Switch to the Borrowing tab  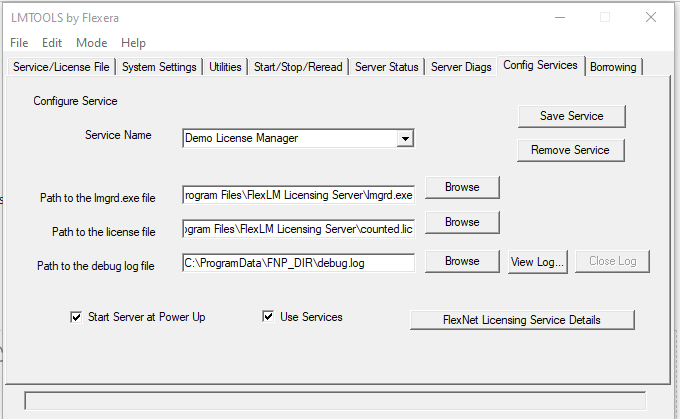(x=613, y=67)
